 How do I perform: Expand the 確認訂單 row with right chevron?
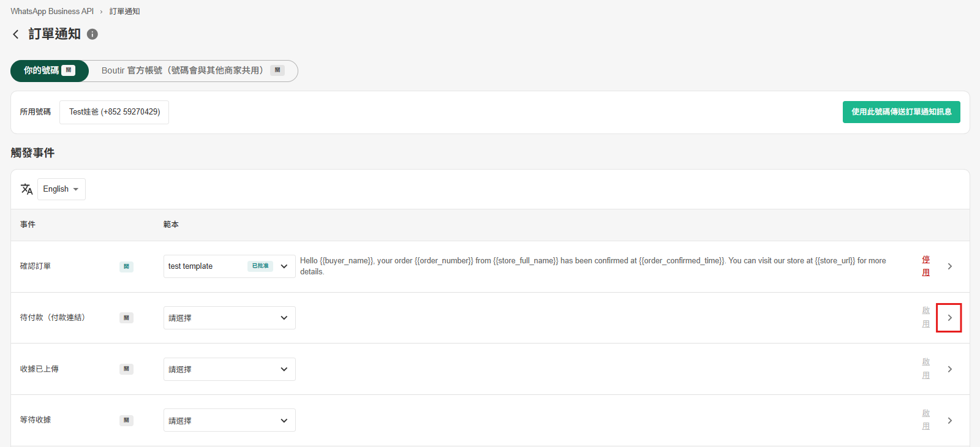[950, 266]
